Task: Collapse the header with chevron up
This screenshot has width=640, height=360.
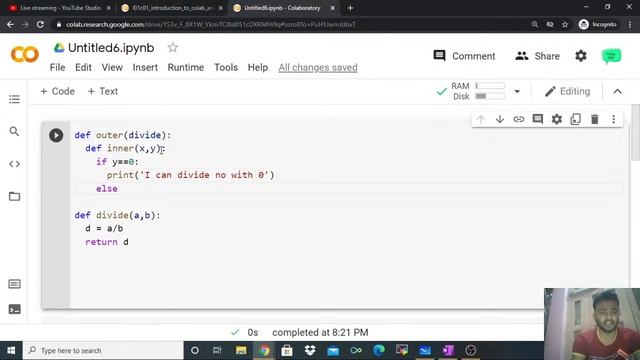Action: click(x=618, y=91)
